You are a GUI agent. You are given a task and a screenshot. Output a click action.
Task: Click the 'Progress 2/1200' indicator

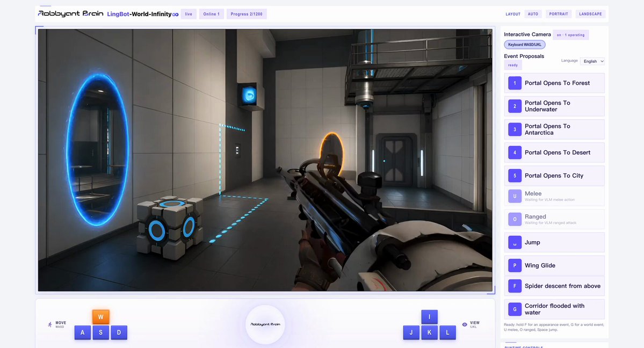click(x=247, y=14)
